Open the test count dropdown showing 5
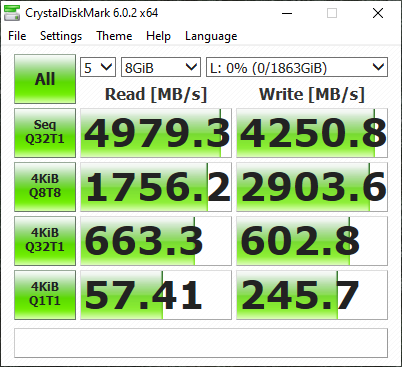402x367 pixels. pos(98,67)
